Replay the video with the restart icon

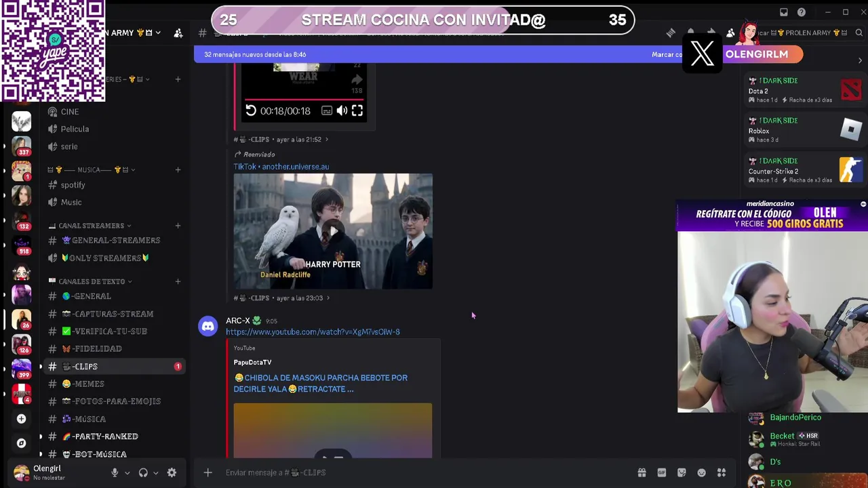[251, 110]
